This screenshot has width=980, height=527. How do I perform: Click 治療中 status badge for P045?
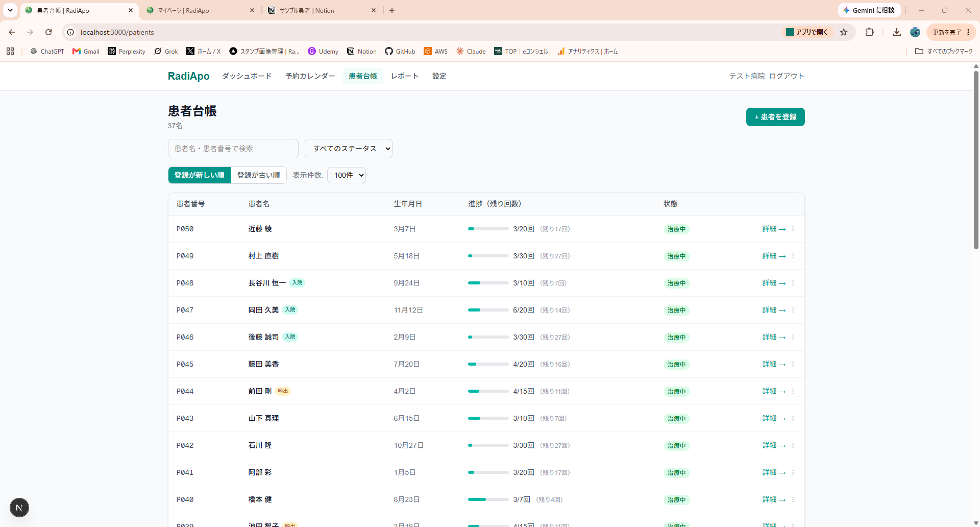[676, 364]
